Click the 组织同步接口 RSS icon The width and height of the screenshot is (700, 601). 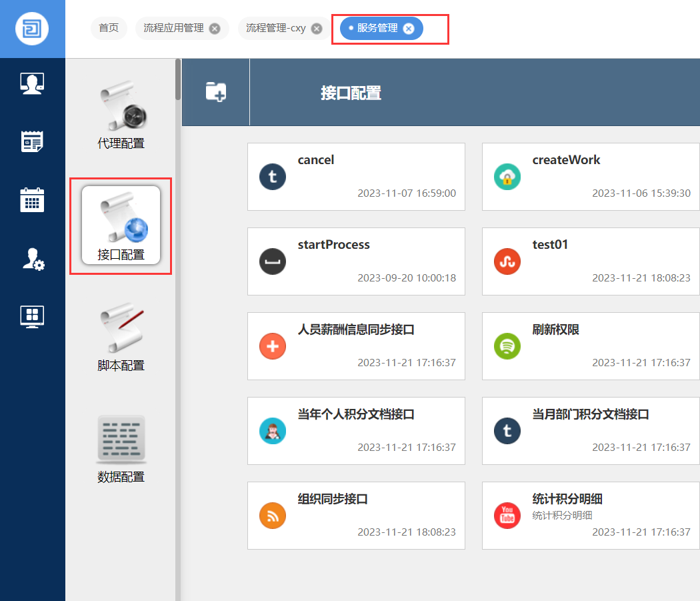pyautogui.click(x=272, y=516)
